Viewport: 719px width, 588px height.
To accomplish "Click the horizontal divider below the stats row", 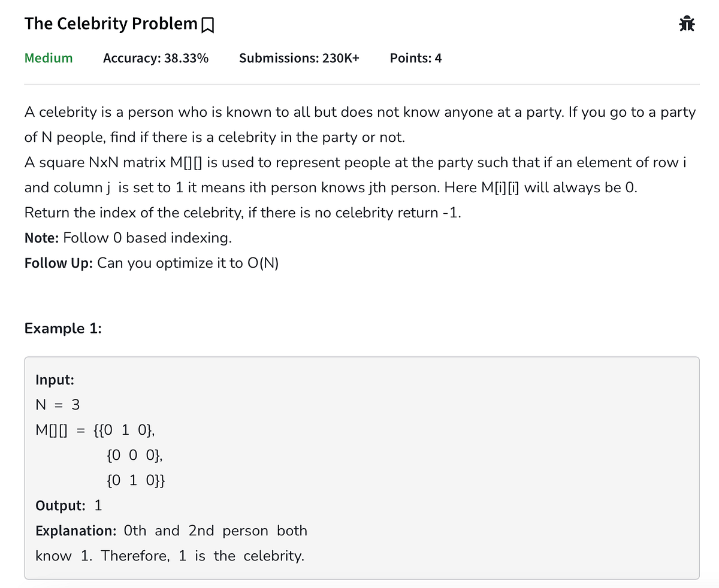I will pos(359,84).
